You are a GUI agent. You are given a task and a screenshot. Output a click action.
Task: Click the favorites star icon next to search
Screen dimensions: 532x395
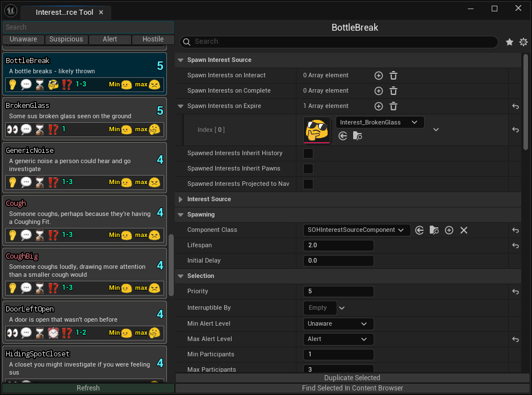click(509, 42)
